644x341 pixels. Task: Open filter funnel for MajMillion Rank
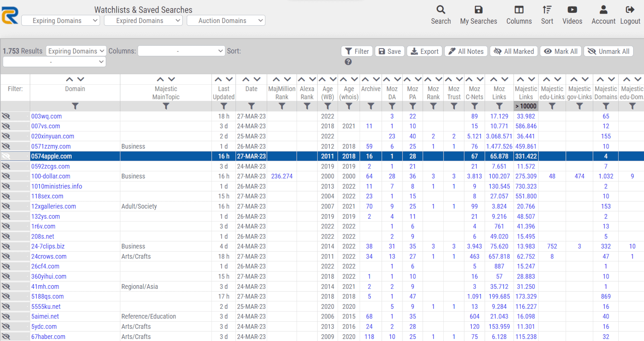pyautogui.click(x=282, y=106)
